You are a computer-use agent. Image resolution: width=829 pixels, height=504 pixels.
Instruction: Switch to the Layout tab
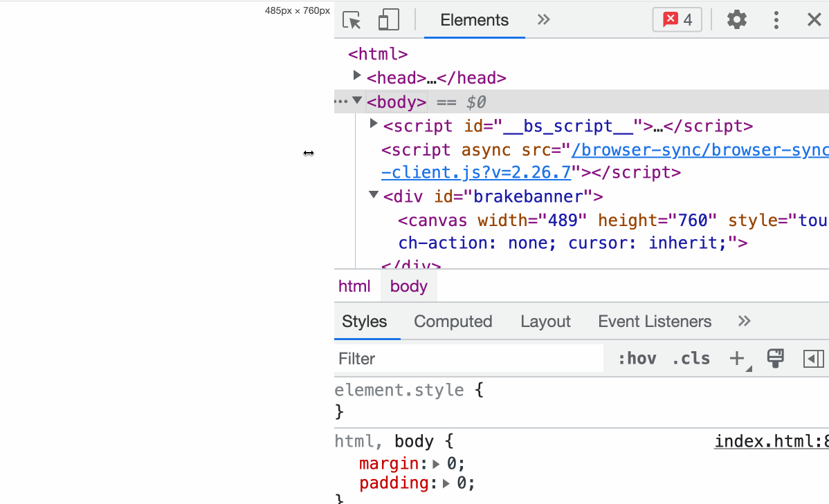(545, 321)
